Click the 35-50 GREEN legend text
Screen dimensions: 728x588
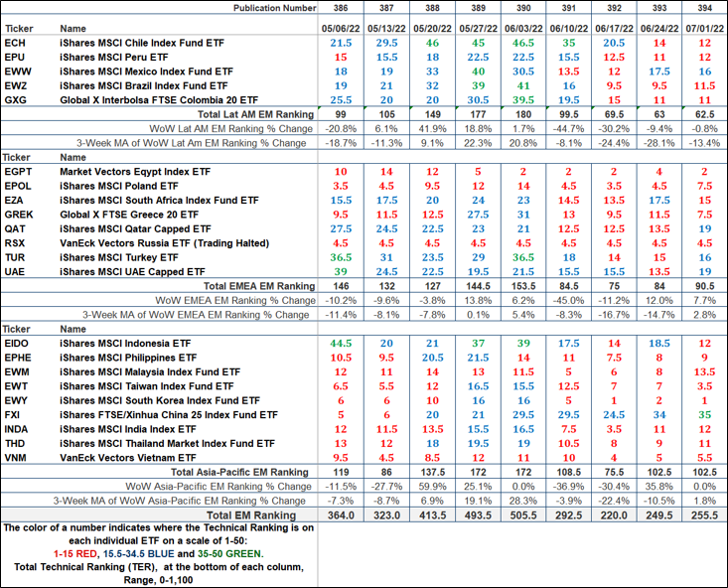click(230, 554)
